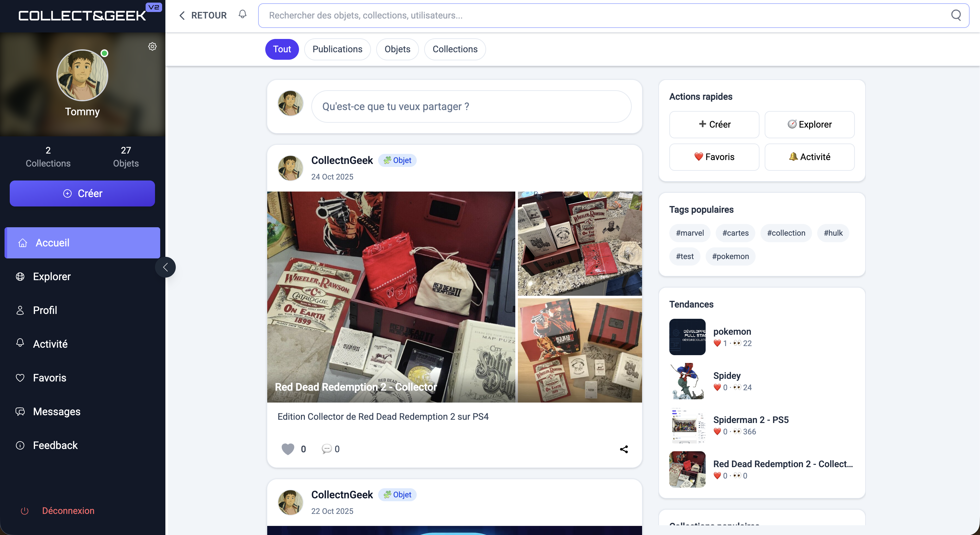Screen dimensions: 980x535
Task: Open the Spiderman 2 - PS5 trending item
Action: [x=750, y=420]
